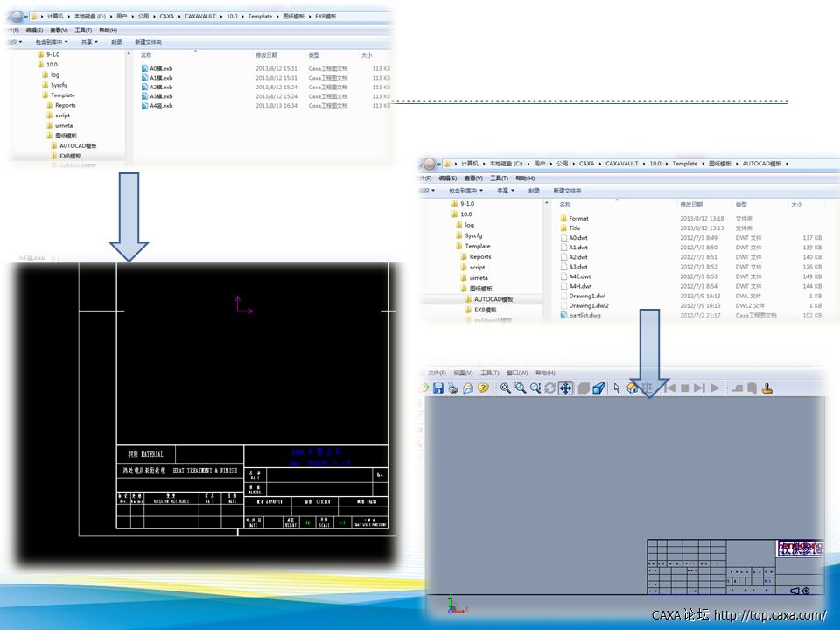Select the arrow pointer selection tool
Screen dimensions: 840x630
click(x=617, y=388)
